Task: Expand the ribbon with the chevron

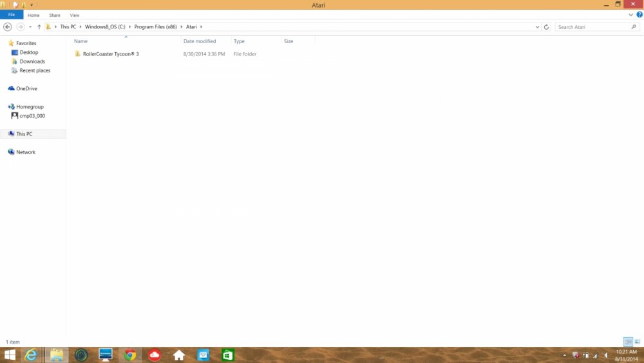Action: click(631, 14)
